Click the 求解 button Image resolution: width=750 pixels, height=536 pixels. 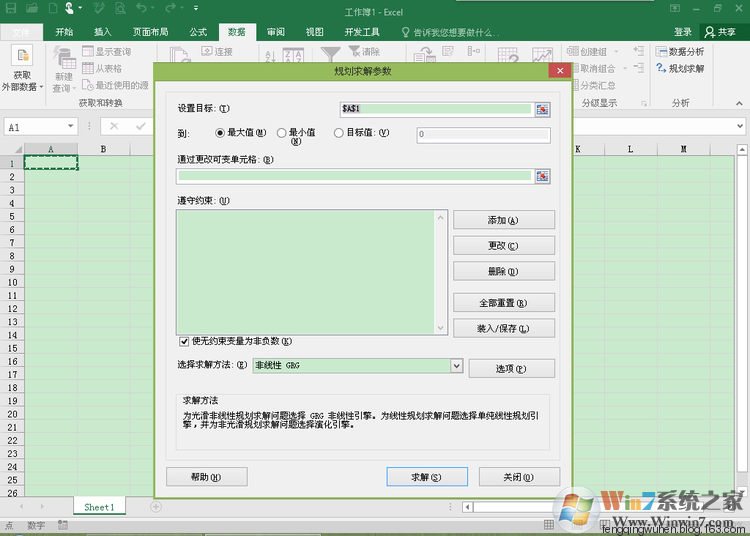[x=427, y=477]
